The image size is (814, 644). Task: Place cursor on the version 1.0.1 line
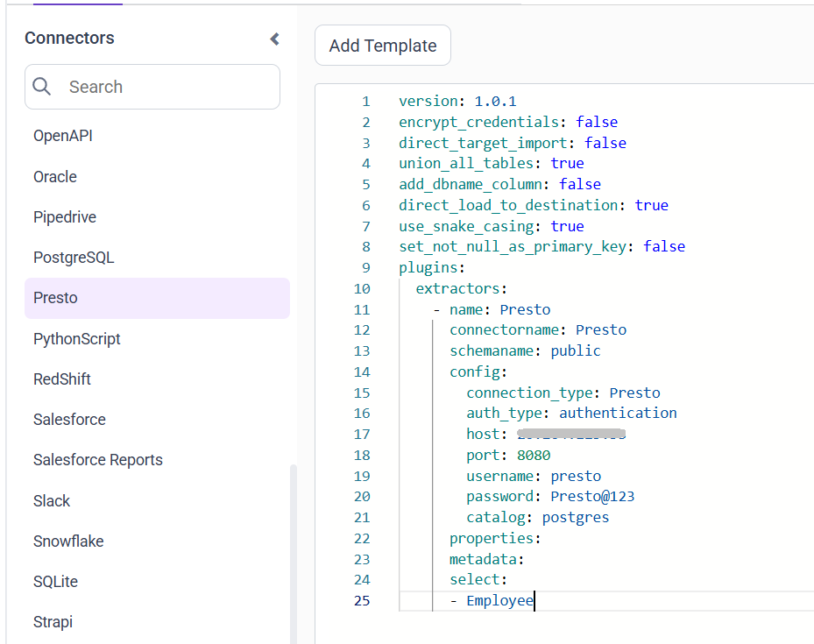coord(457,101)
